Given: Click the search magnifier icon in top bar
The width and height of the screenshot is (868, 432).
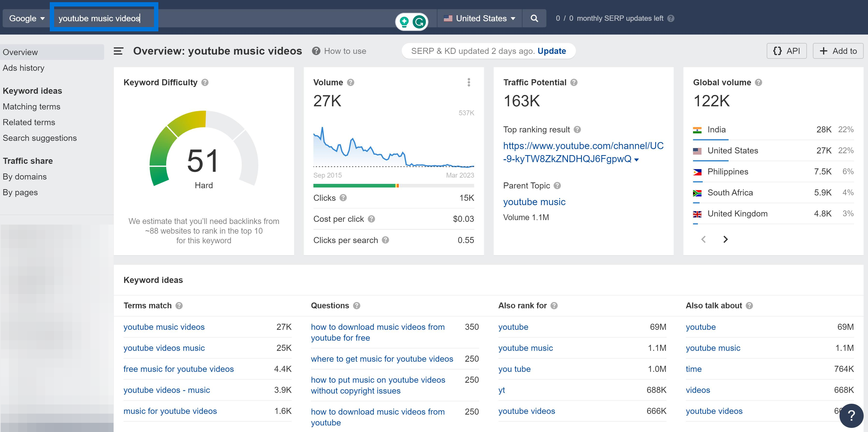Looking at the screenshot, I should click(535, 18).
